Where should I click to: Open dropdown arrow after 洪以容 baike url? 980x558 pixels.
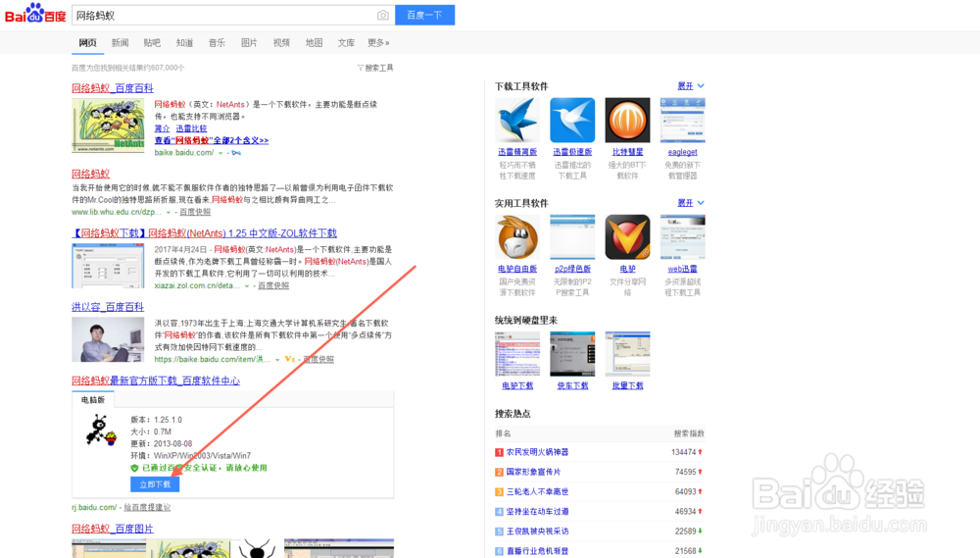coord(277,360)
